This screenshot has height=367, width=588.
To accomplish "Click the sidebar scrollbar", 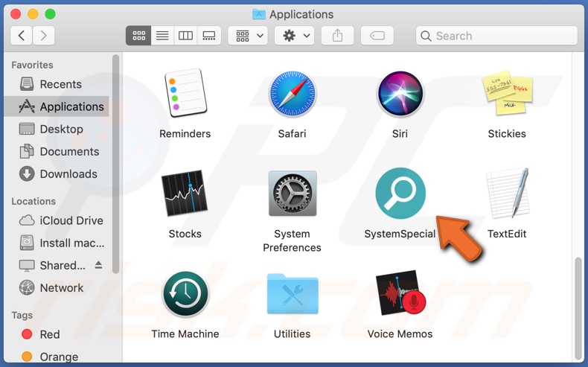I will click(x=115, y=165).
